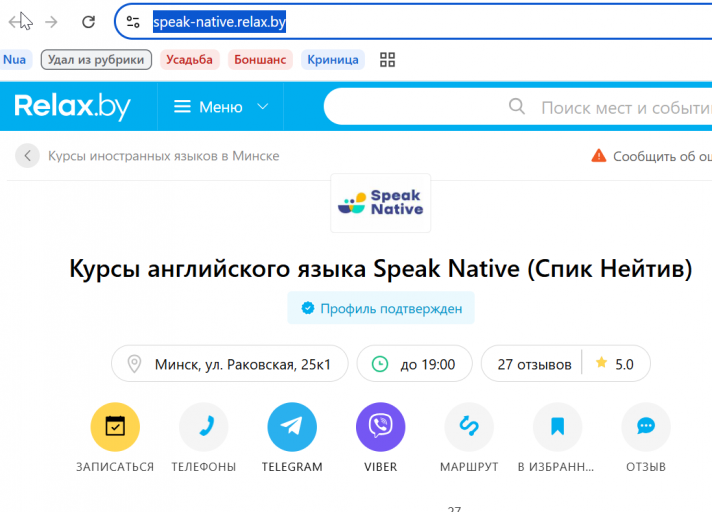Click the TELEGRAM label
This screenshot has width=712, height=512.
pos(292,467)
